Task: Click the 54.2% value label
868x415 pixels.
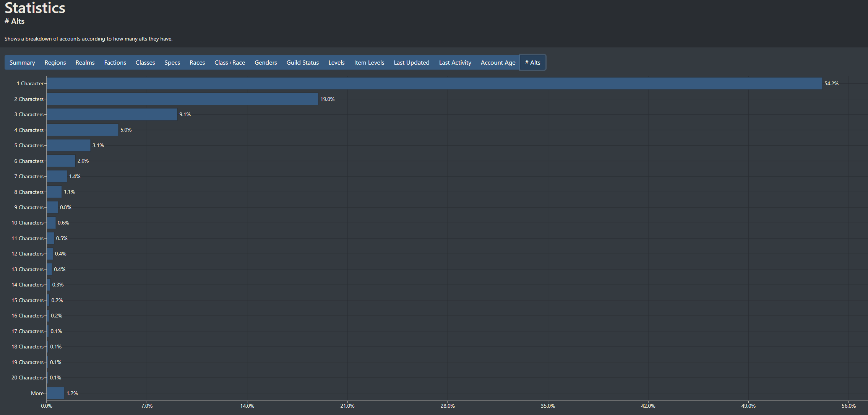Action: point(831,83)
